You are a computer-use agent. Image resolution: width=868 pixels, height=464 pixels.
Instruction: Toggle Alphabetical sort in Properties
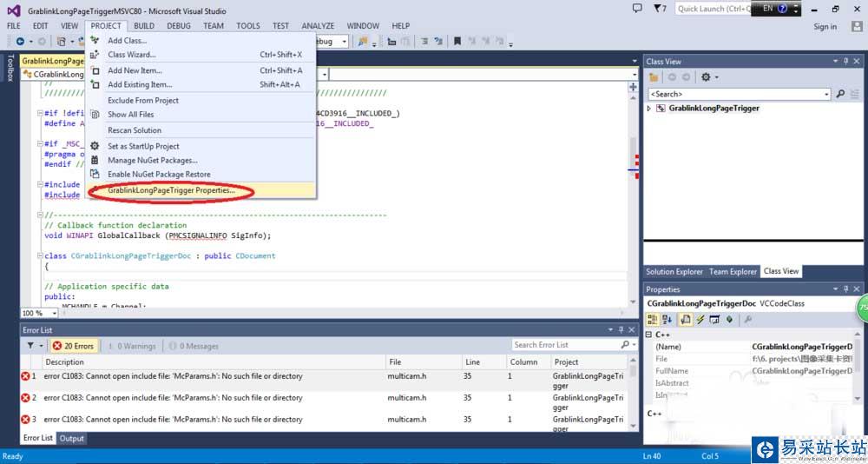(667, 319)
